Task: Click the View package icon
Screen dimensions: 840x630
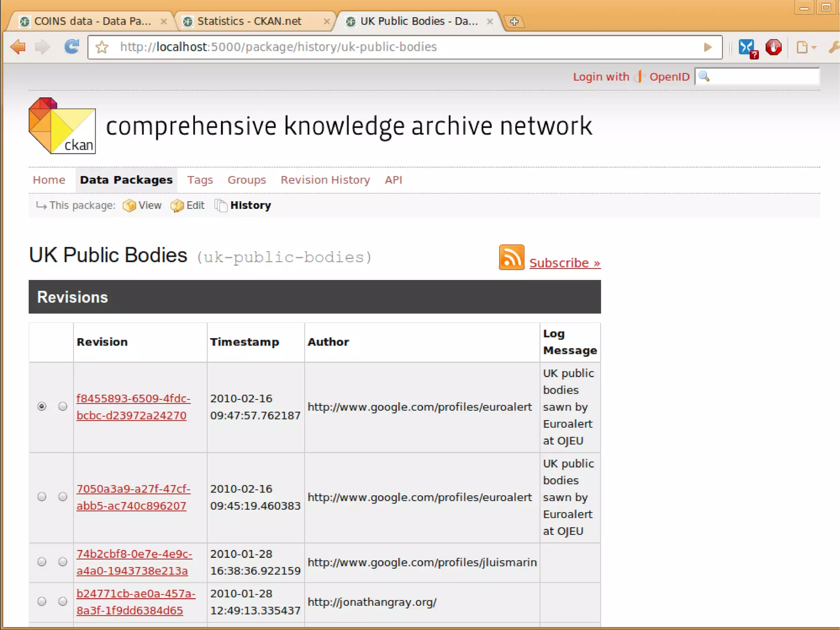Action: [129, 205]
